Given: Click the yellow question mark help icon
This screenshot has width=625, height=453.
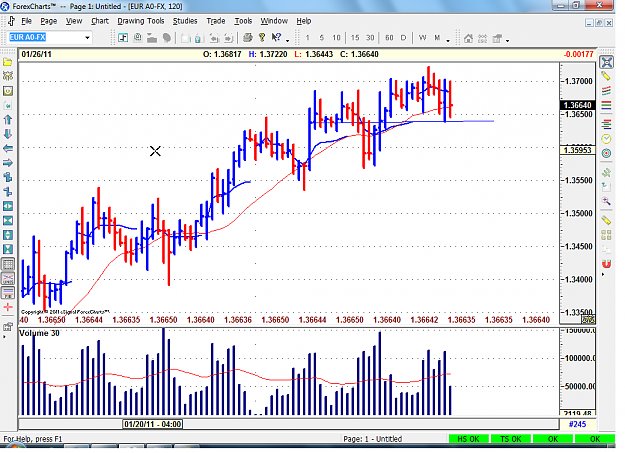Looking at the screenshot, I should pos(262,38).
